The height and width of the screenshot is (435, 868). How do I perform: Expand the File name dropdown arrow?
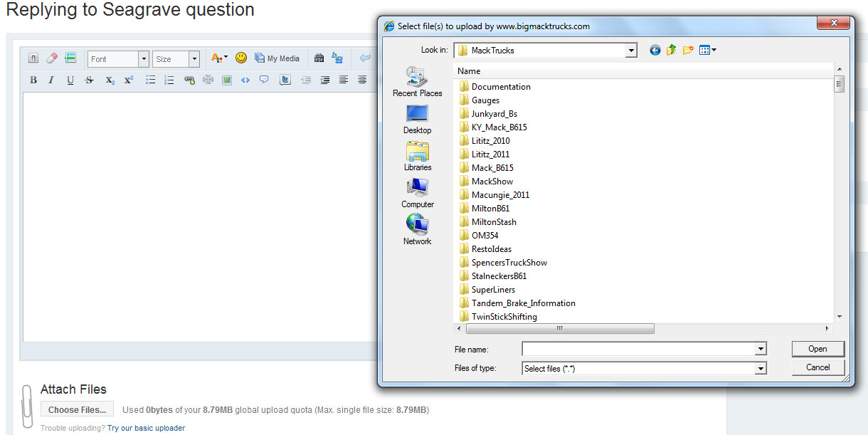(761, 349)
